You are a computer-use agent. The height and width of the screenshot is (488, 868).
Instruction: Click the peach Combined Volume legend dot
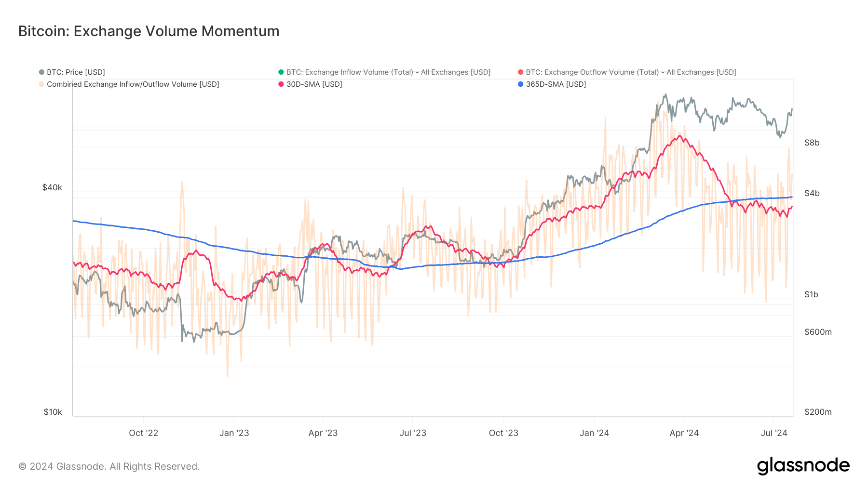tap(41, 84)
